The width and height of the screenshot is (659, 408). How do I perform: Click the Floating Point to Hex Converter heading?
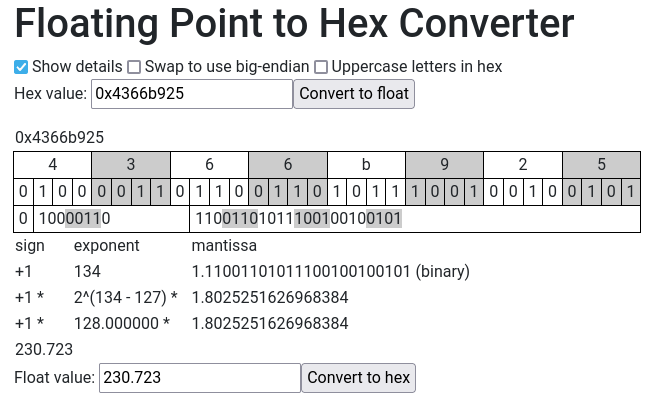click(x=294, y=23)
